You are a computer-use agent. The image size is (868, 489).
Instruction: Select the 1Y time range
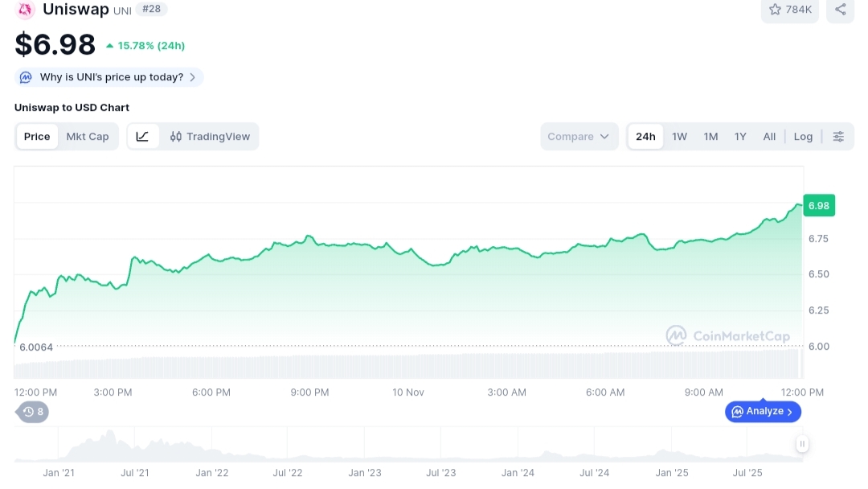click(x=740, y=136)
